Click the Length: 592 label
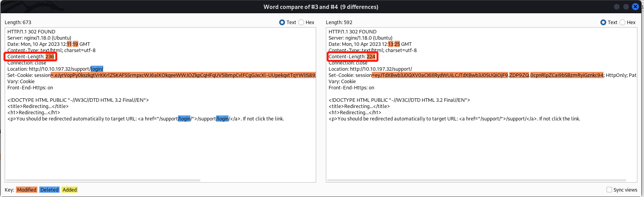Image resolution: width=644 pixels, height=197 pixels. pos(339,23)
